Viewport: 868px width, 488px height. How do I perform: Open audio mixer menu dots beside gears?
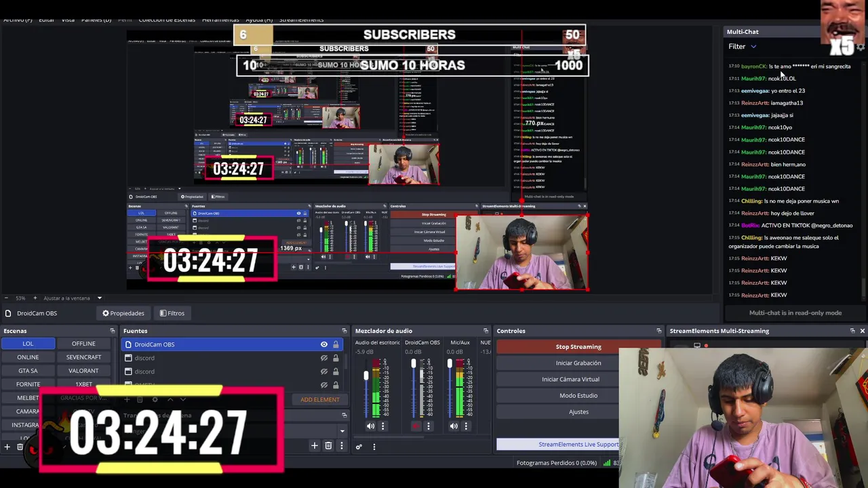[x=374, y=447]
